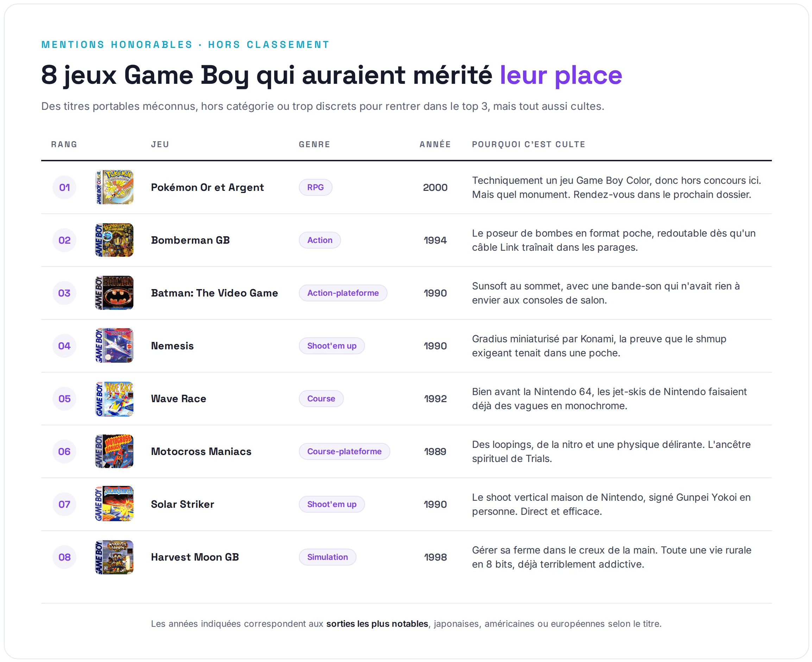This screenshot has width=812, height=662.
Task: Click the rank 01 badge
Action: pyautogui.click(x=64, y=187)
